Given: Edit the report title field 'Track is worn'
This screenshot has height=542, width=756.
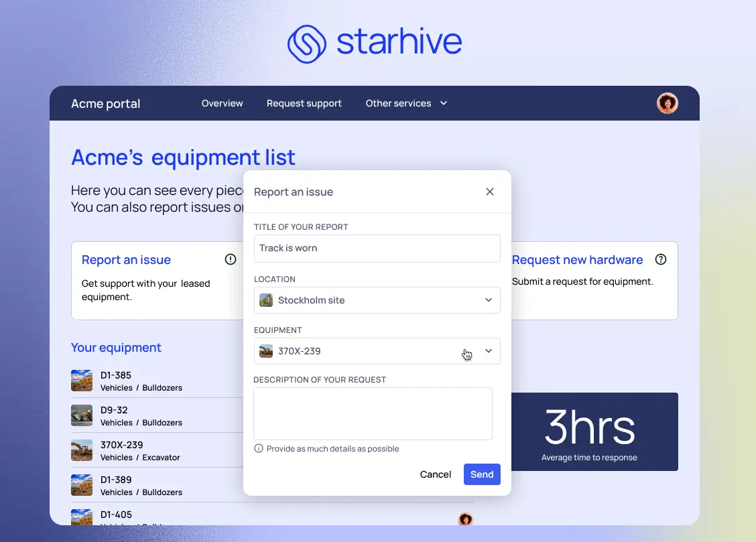Looking at the screenshot, I should [377, 248].
